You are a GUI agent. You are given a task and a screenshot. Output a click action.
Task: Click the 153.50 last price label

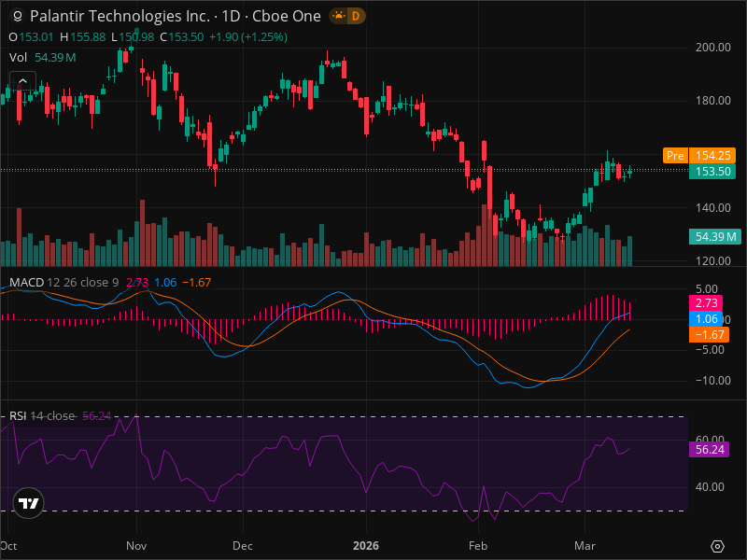click(x=712, y=172)
